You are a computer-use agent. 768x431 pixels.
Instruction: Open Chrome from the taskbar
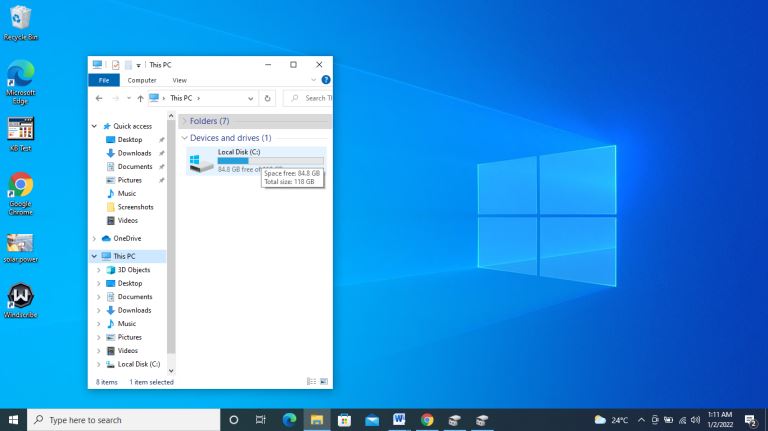point(427,420)
